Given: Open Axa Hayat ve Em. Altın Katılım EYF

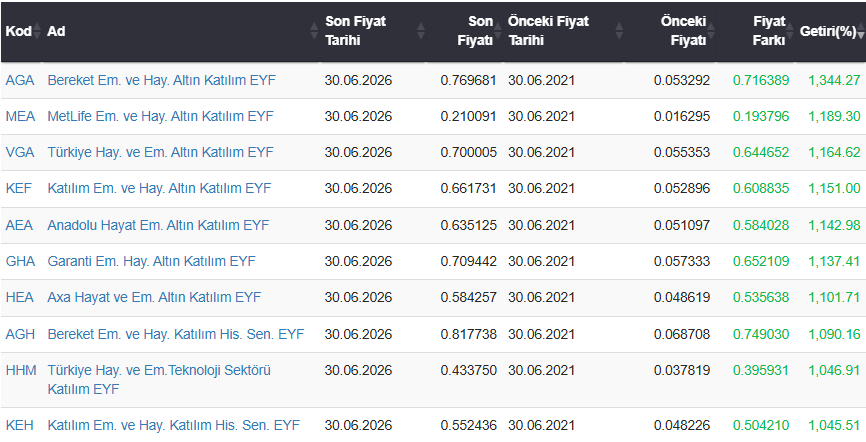Looking at the screenshot, I should coord(154,297).
